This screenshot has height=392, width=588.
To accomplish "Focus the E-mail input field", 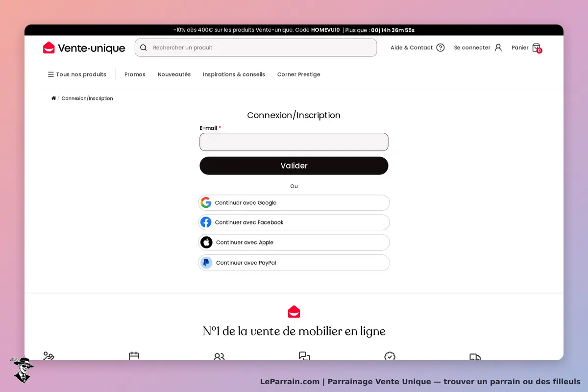I will pyautogui.click(x=294, y=142).
